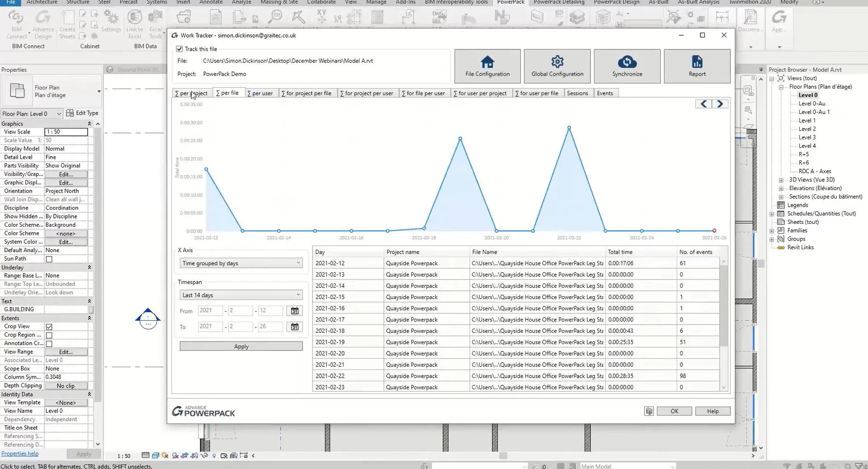Go to next chart period arrow
This screenshot has width=868, height=469.
720,104
